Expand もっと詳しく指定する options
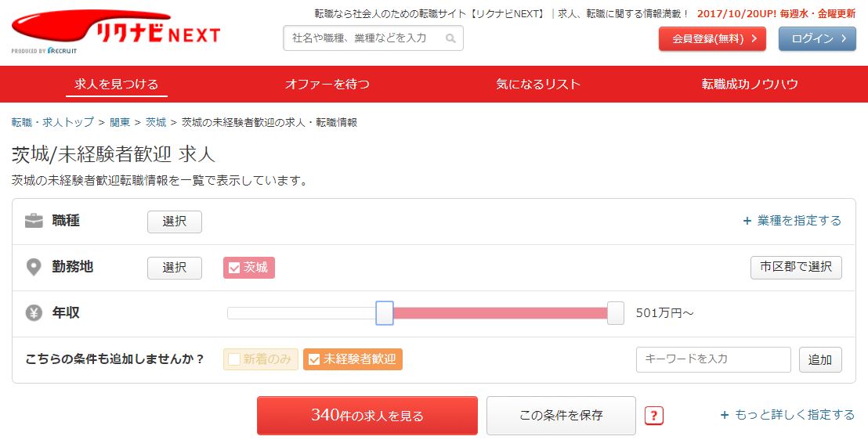The width and height of the screenshot is (868, 447). click(x=788, y=415)
